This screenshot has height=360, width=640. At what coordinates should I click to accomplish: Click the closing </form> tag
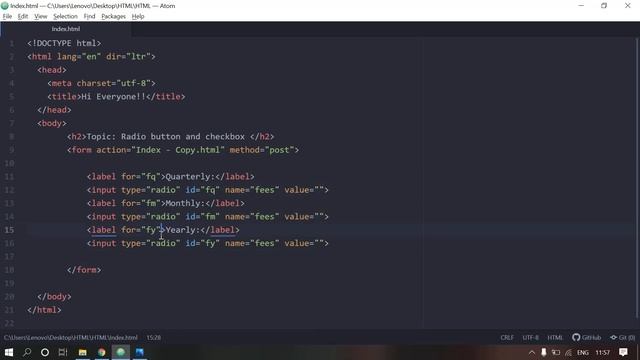84,270
